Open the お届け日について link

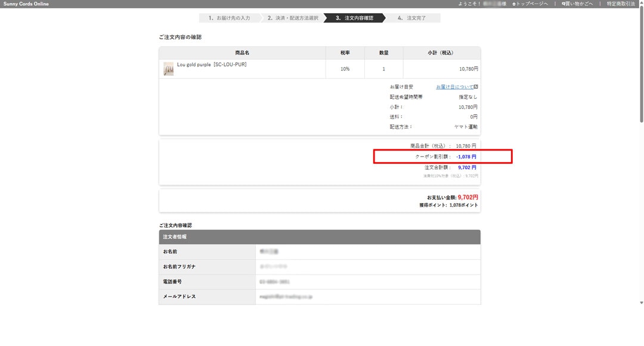pyautogui.click(x=454, y=87)
